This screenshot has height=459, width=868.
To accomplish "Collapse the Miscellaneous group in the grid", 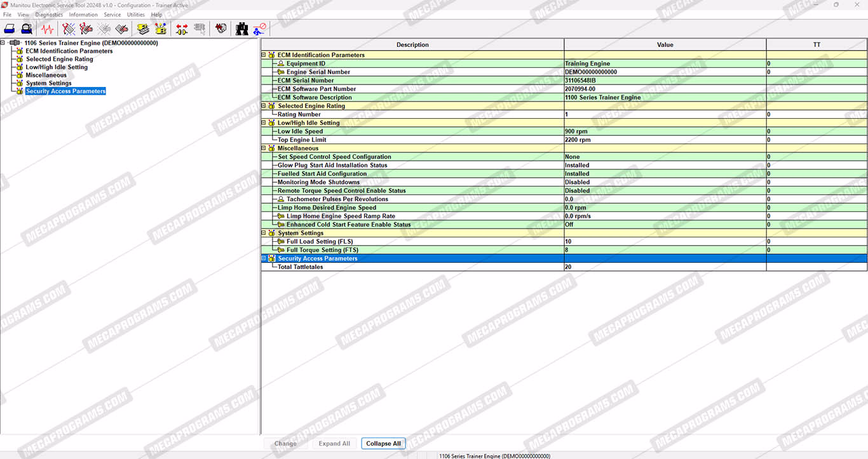I will click(264, 149).
